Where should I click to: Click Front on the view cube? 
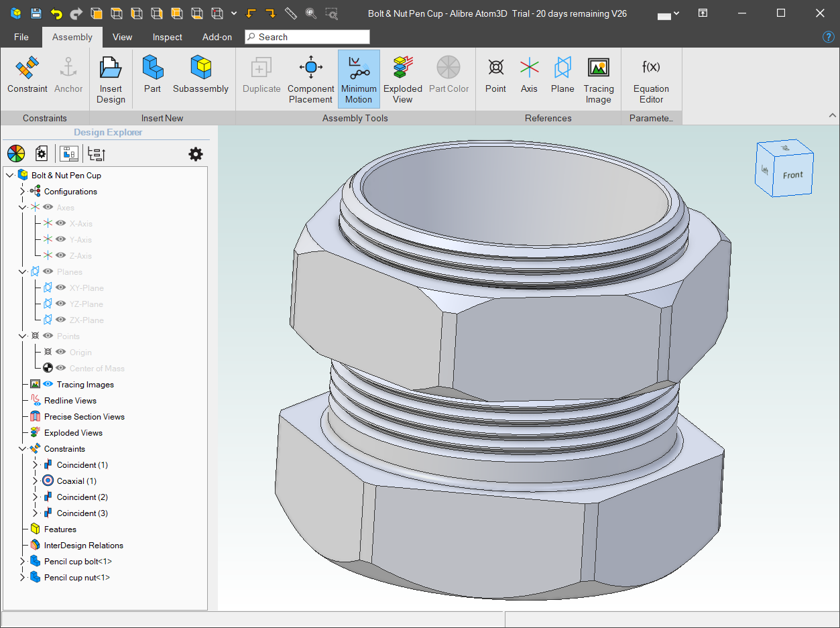click(x=793, y=175)
